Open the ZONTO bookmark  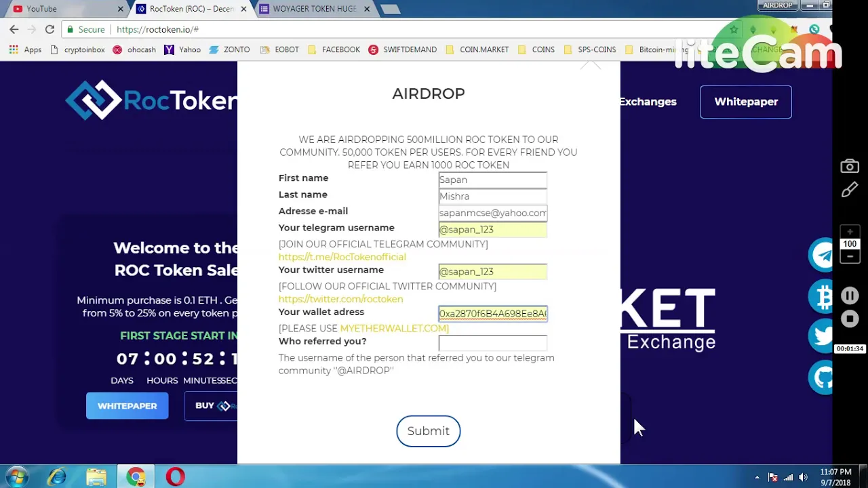[x=229, y=49]
